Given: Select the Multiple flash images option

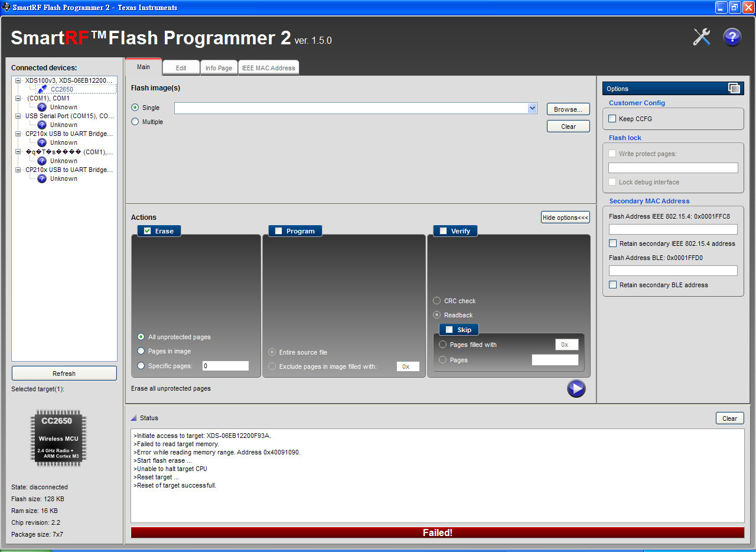Looking at the screenshot, I should point(135,122).
